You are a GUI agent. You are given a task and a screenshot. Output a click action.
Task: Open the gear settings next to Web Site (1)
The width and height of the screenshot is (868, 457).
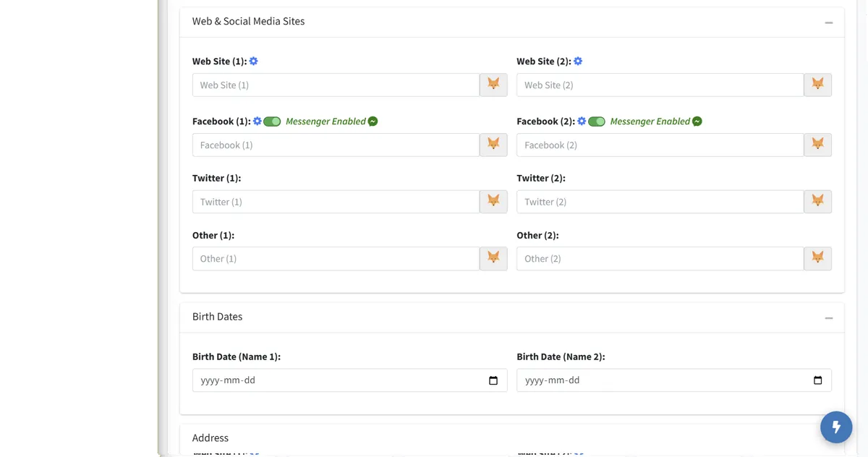tap(254, 61)
